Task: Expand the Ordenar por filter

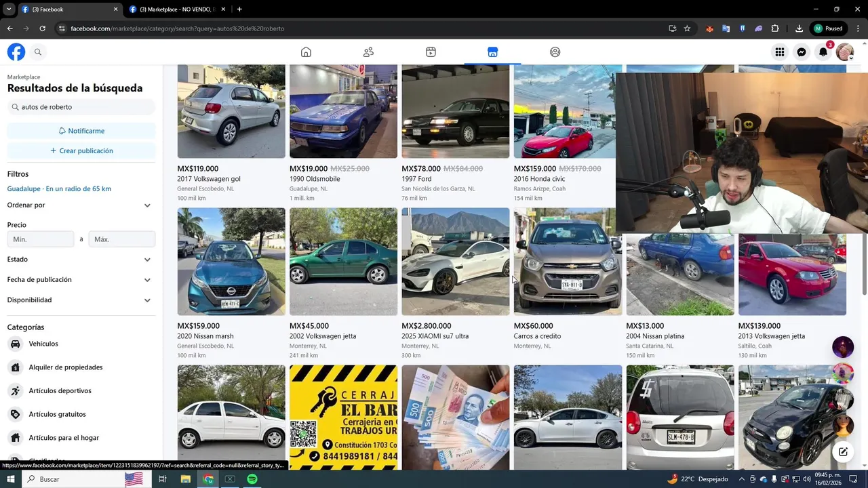Action: [81, 205]
